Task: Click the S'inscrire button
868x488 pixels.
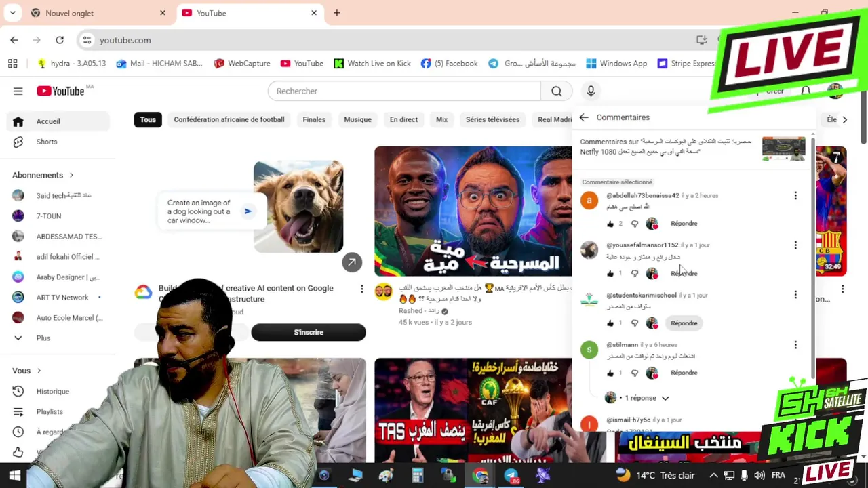Action: click(x=309, y=332)
